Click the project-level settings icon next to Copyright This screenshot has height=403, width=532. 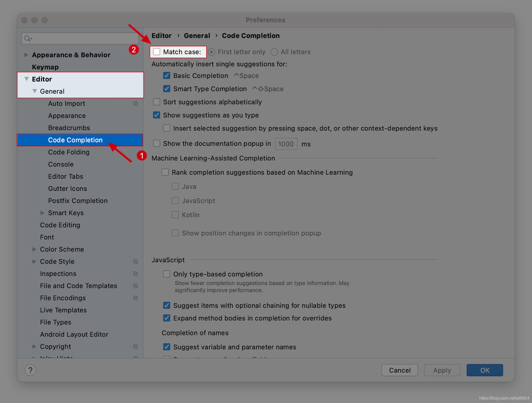click(x=136, y=347)
